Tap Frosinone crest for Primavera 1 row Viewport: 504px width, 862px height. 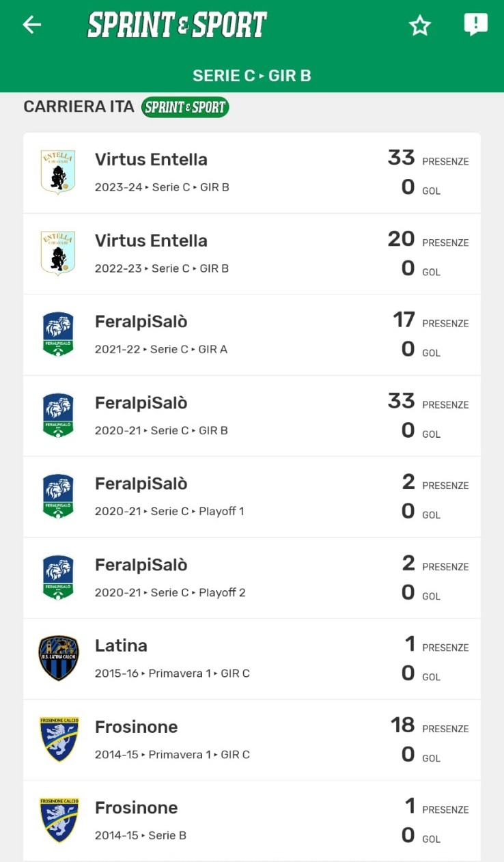(x=58, y=739)
